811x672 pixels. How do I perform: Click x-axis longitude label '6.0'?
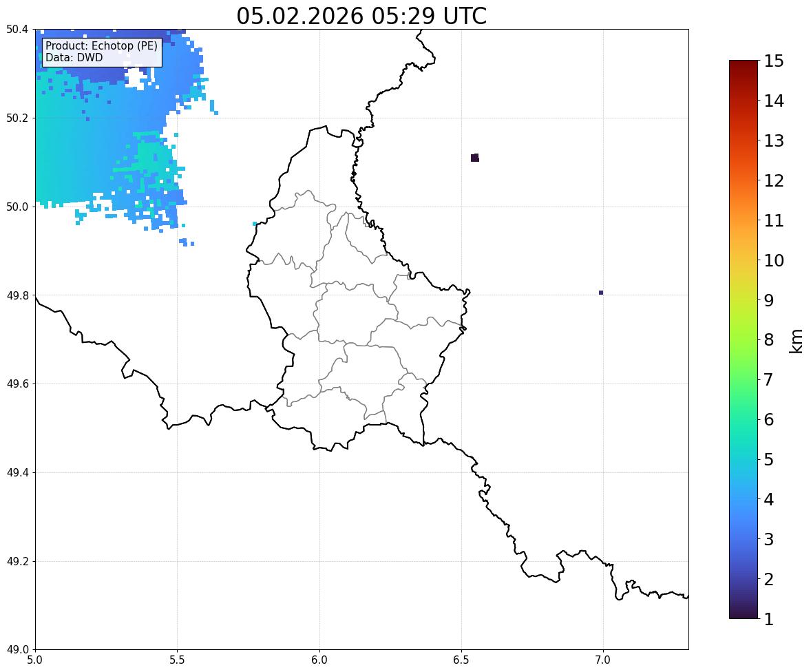(x=319, y=660)
